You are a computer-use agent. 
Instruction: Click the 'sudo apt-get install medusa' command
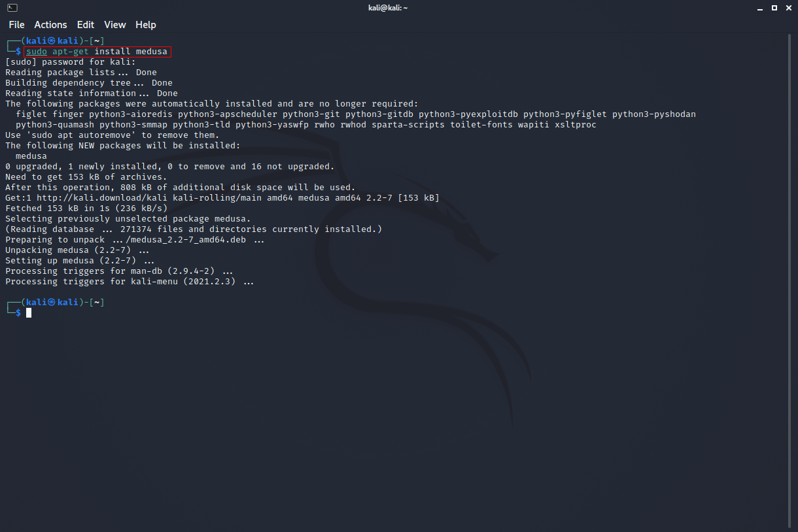(97, 52)
